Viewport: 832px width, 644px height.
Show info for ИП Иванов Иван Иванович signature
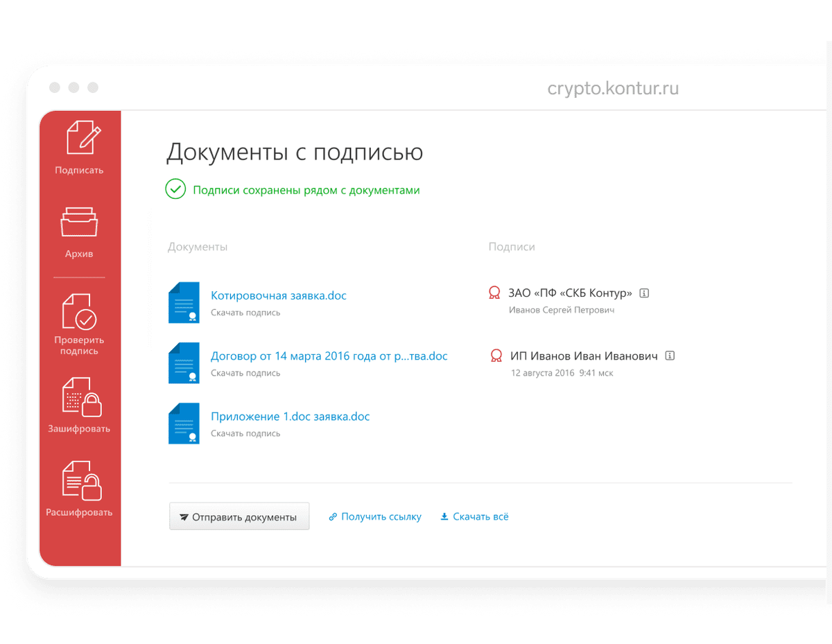click(670, 356)
